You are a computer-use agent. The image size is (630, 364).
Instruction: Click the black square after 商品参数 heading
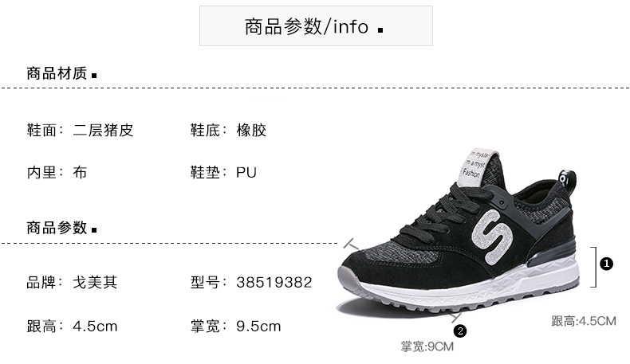point(94,230)
